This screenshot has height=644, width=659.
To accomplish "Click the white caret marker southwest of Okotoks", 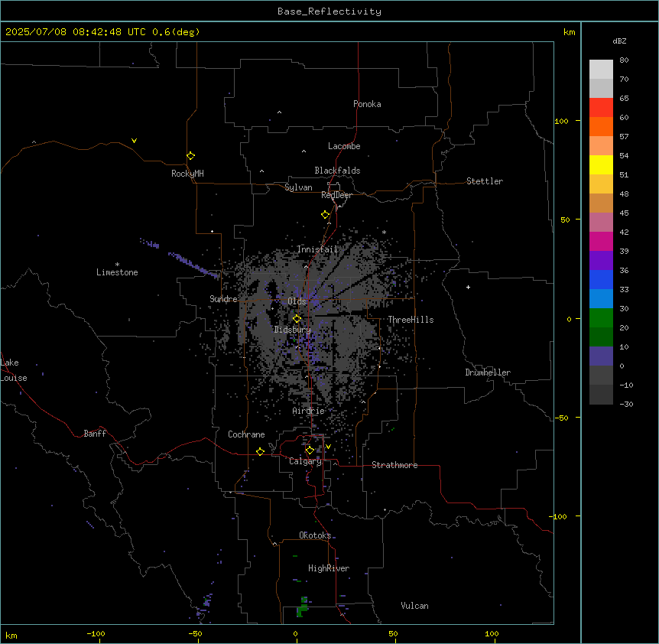I will [275, 544].
